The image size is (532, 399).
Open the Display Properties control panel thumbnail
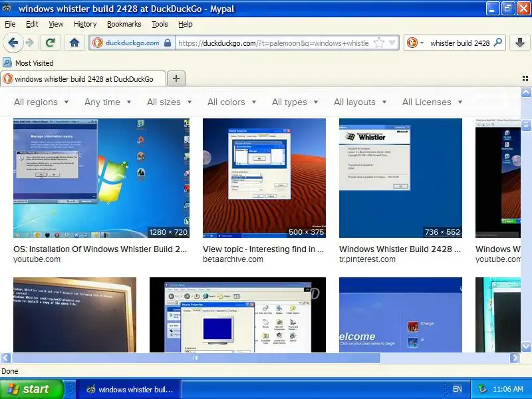click(237, 315)
